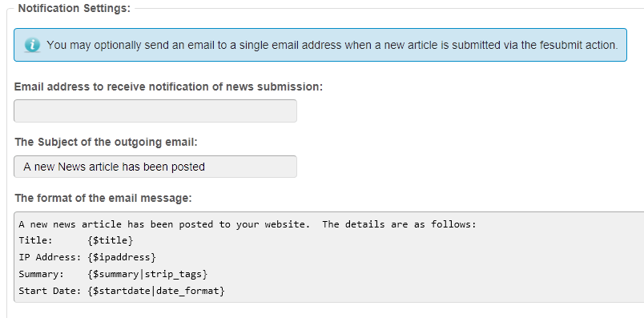Click the 'Start Date:' text in the template

(x=50, y=291)
